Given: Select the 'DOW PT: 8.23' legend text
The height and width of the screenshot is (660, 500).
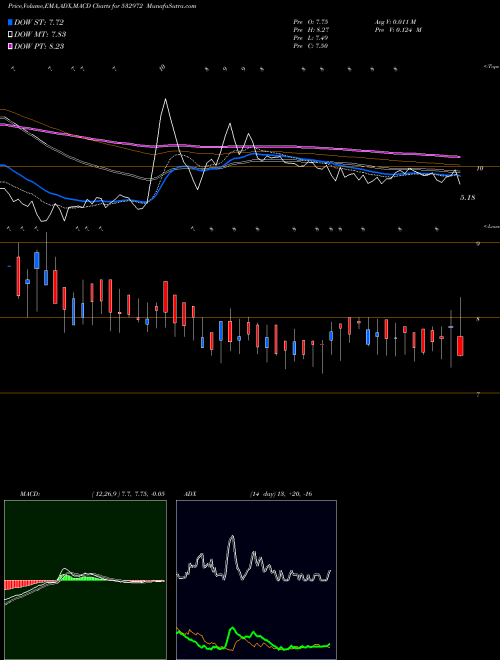Looking at the screenshot, I should tap(39, 46).
